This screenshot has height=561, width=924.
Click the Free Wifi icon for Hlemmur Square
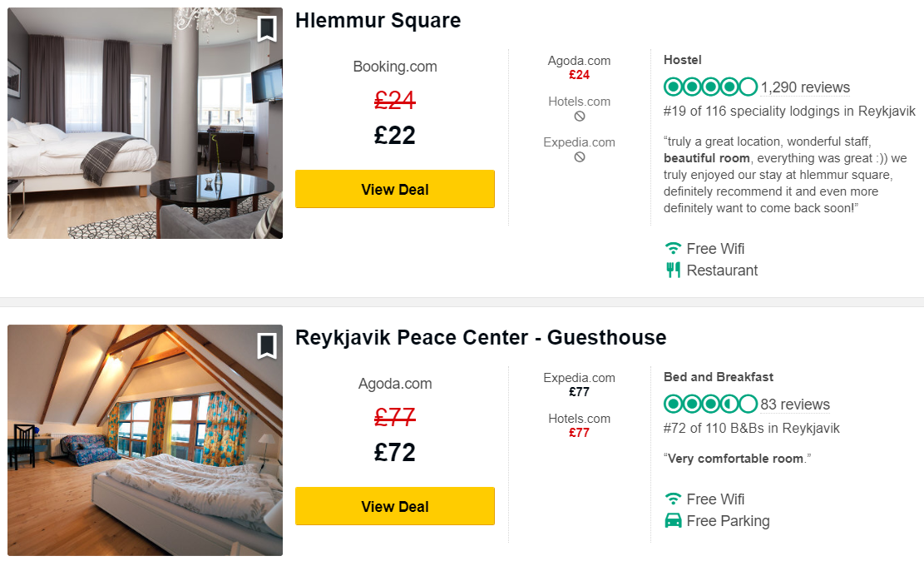pyautogui.click(x=673, y=249)
